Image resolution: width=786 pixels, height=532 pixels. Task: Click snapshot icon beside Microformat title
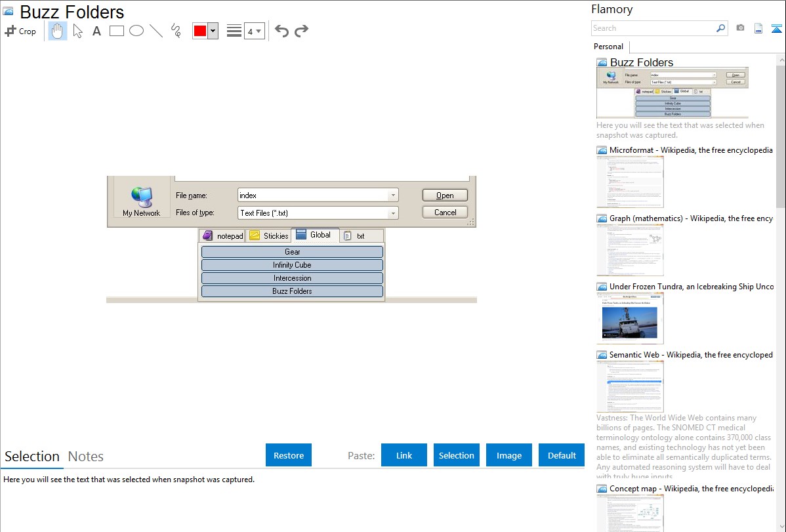pos(602,150)
